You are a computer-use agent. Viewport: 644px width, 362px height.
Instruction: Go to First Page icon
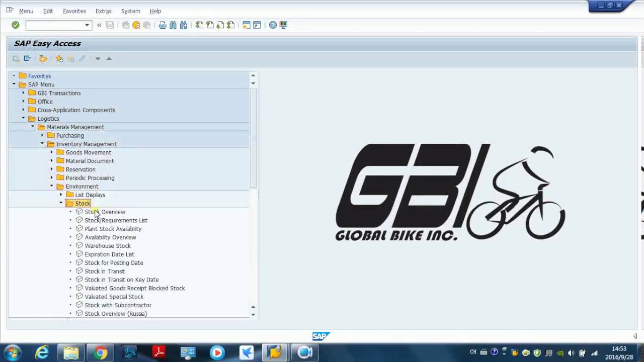tap(199, 25)
